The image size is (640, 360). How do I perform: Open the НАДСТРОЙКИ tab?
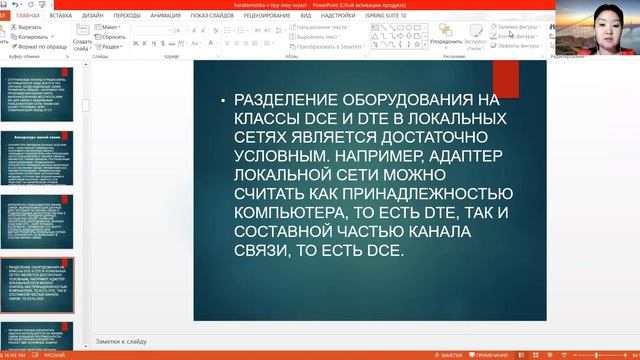click(338, 16)
